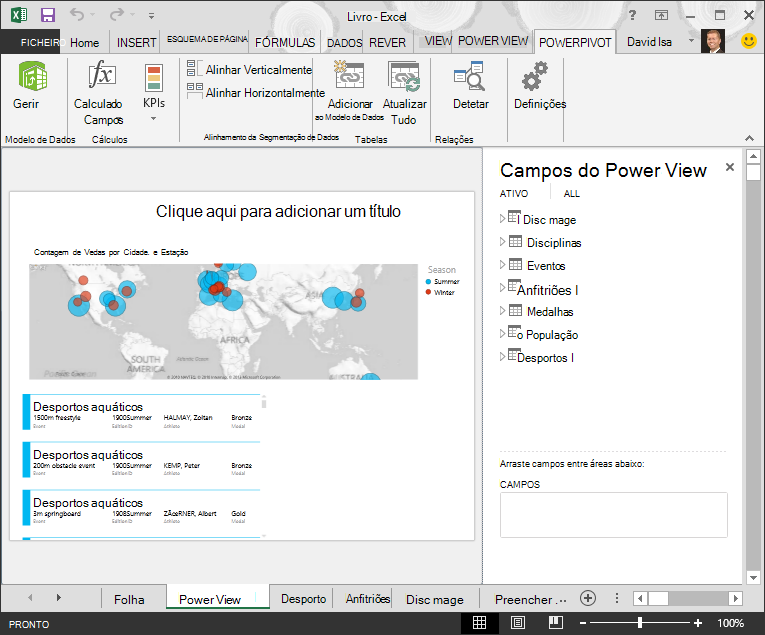This screenshot has height=635, width=765.
Task: Select the 200m obstacle event card
Action: tap(141, 460)
